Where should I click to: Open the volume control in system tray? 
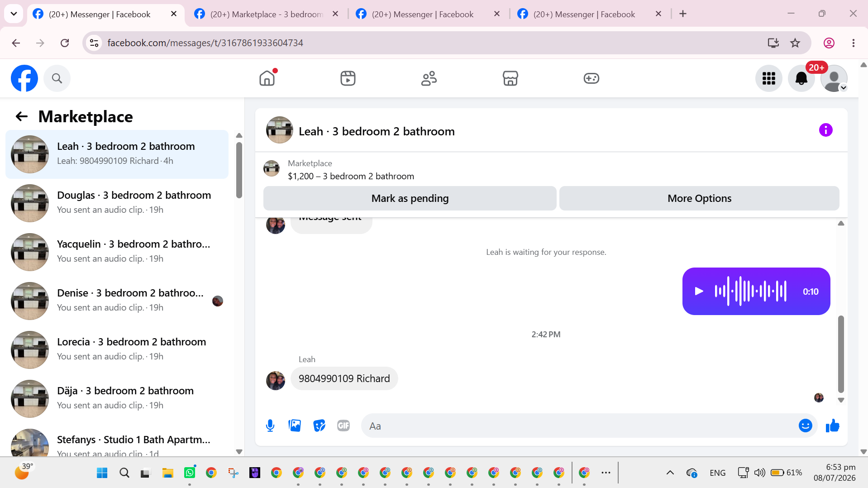759,473
